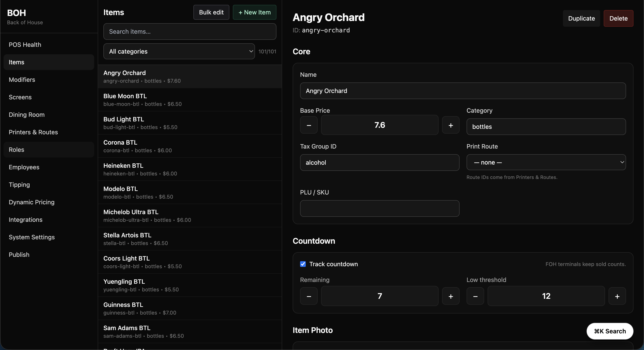The height and width of the screenshot is (350, 644).
Task: Open the All categories dropdown
Action: click(x=179, y=51)
